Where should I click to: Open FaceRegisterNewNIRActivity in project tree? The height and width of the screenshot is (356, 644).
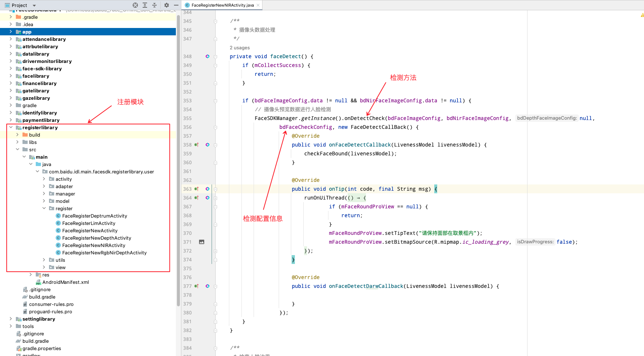tap(94, 246)
